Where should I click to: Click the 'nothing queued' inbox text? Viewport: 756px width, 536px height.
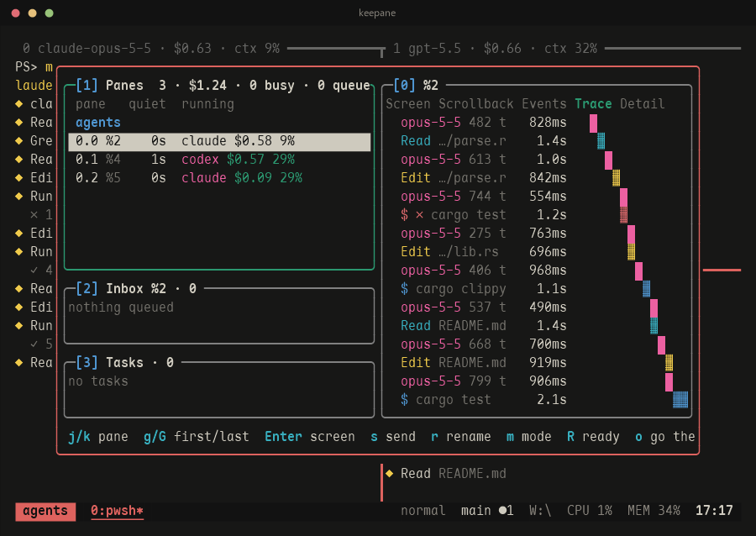(121, 307)
